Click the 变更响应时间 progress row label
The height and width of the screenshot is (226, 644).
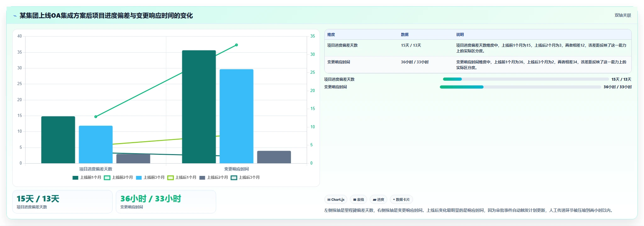coord(335,87)
